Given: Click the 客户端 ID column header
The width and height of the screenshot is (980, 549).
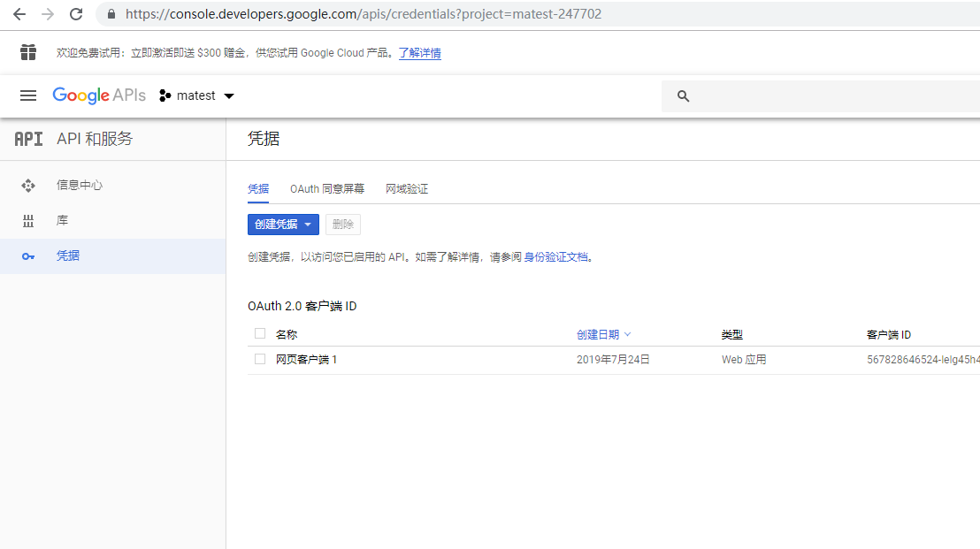Looking at the screenshot, I should 889,335.
